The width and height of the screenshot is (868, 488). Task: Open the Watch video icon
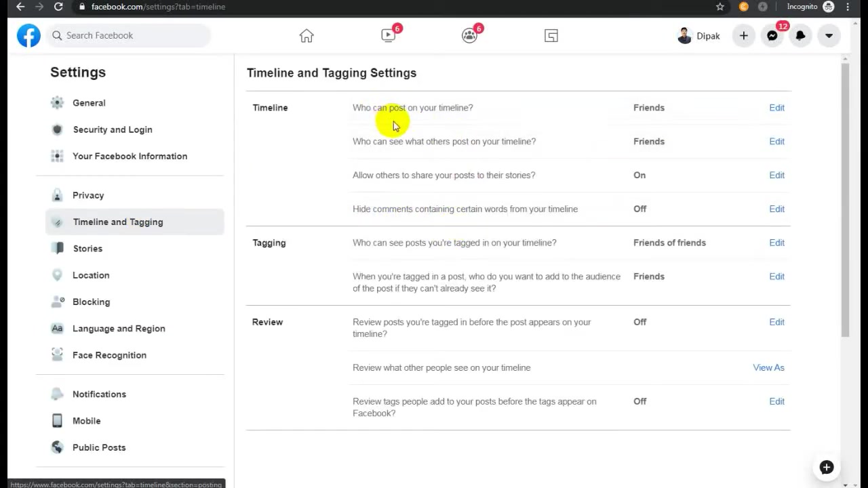tap(388, 36)
